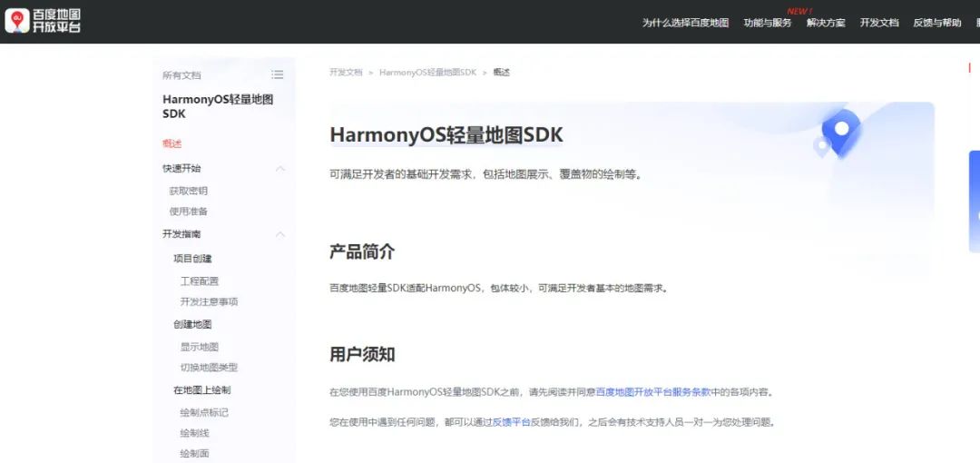Click the 用户须知 heading
This screenshot has width=980, height=463.
pos(362,354)
